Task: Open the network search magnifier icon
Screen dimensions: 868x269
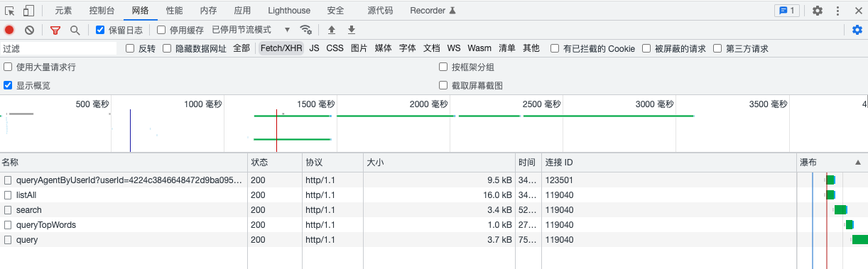Action: pos(75,30)
